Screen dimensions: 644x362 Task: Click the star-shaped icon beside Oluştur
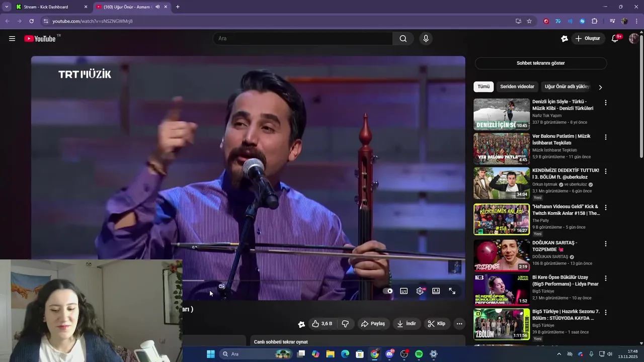click(565, 39)
